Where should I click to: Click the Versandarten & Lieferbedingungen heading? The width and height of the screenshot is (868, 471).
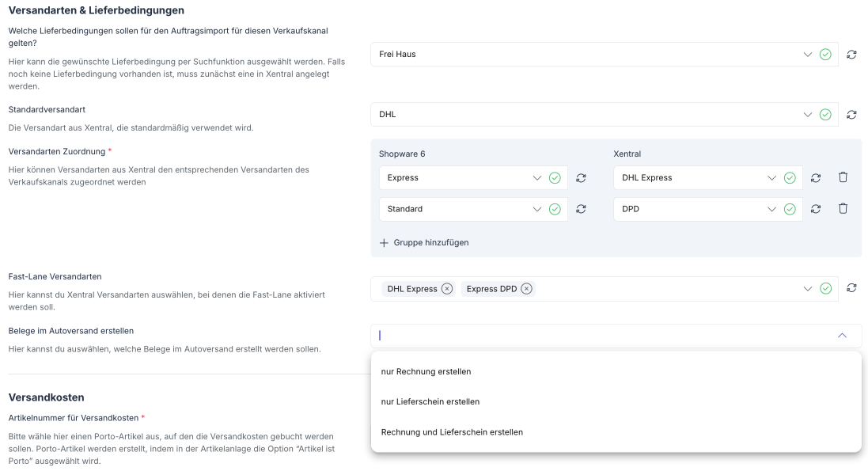(x=97, y=10)
